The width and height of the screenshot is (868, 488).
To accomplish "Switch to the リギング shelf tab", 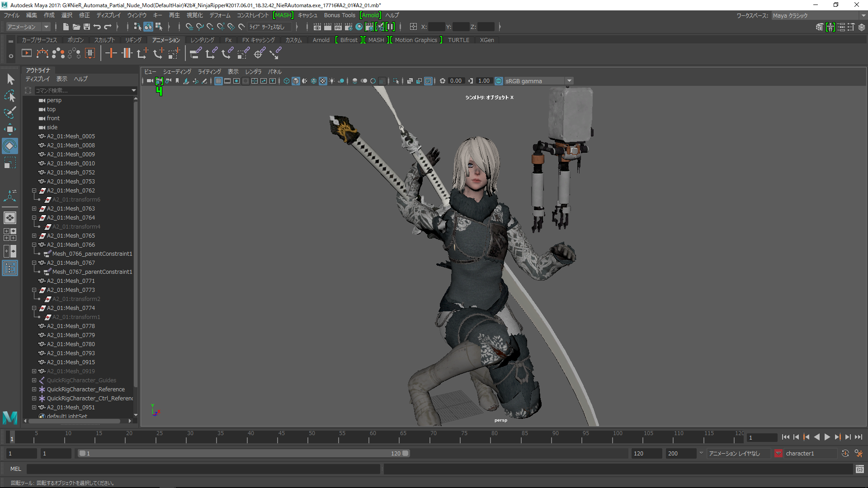I will (133, 40).
